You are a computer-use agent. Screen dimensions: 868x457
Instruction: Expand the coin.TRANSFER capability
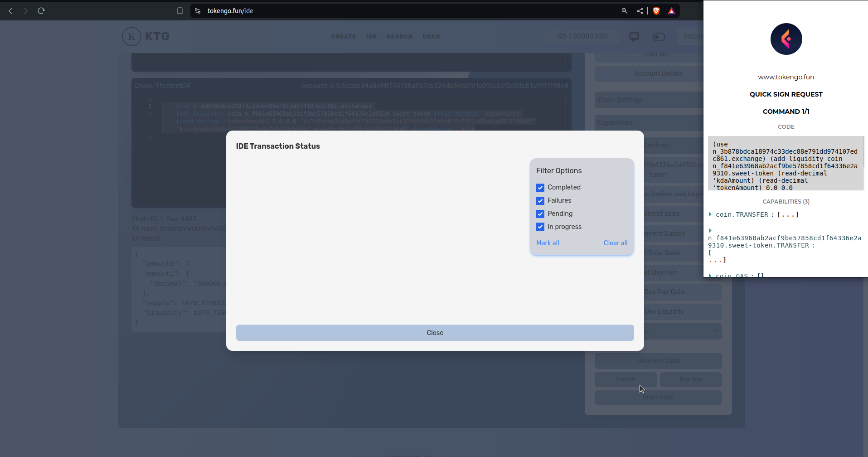pyautogui.click(x=710, y=214)
